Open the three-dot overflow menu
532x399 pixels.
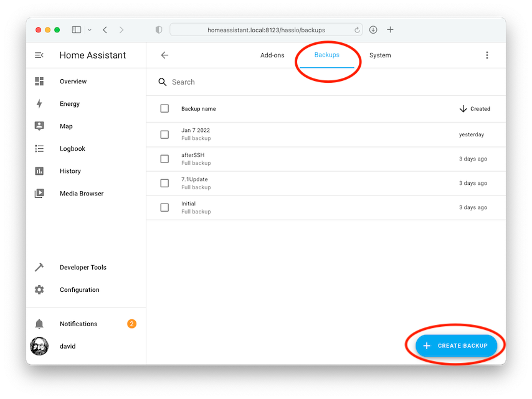[487, 55]
